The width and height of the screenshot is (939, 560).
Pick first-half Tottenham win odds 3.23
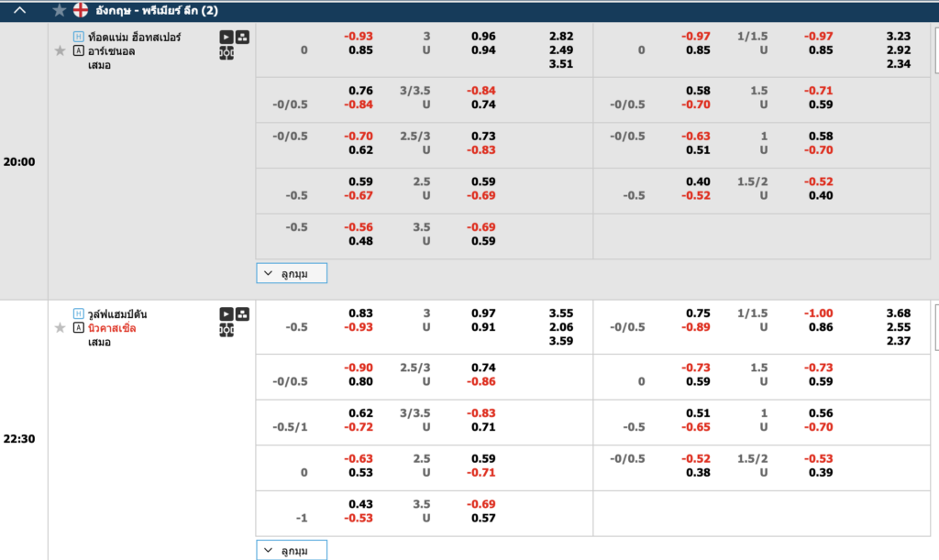click(x=899, y=37)
